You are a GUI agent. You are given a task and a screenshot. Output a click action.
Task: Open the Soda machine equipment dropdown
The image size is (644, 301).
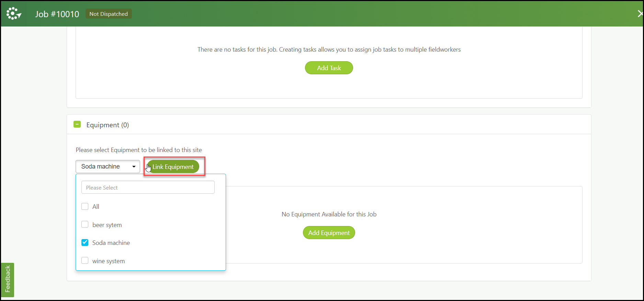108,166
